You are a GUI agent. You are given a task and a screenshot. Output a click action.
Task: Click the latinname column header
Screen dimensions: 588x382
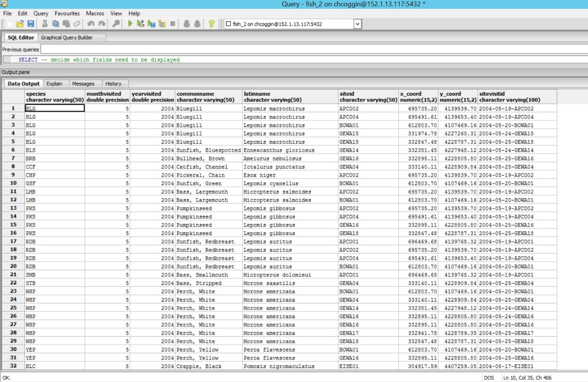[290, 97]
